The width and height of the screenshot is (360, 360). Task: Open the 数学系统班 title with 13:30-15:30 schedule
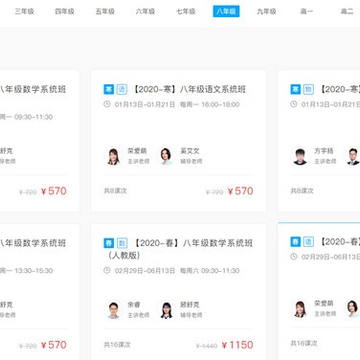tap(33, 243)
